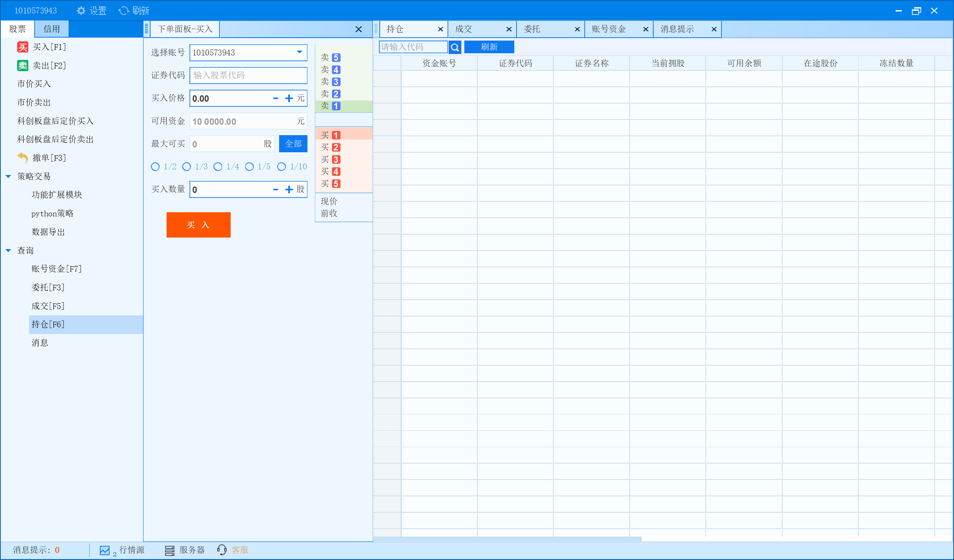The height and width of the screenshot is (560, 954).
Task: Select the 1/5 position radio button
Action: tap(249, 166)
